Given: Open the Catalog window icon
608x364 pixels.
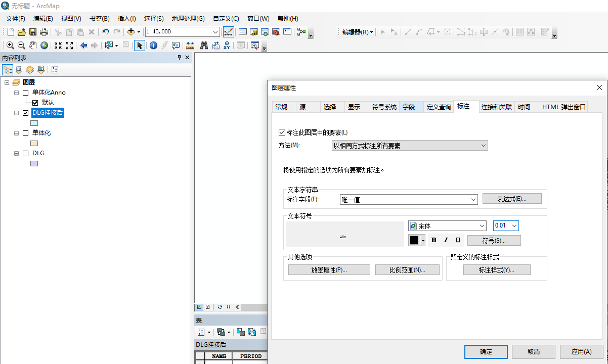Looking at the screenshot, I should point(254,32).
